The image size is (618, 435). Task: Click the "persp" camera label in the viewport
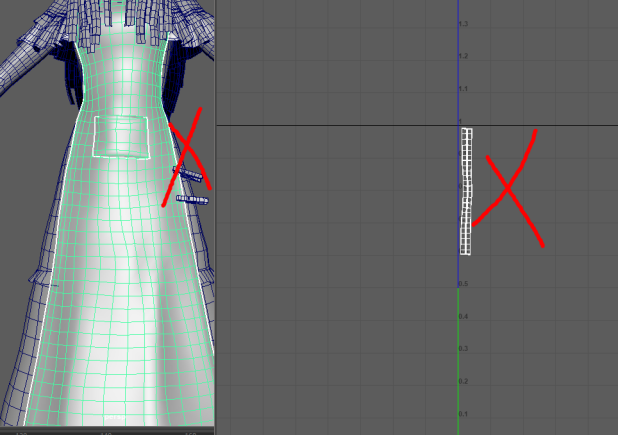coord(114,416)
